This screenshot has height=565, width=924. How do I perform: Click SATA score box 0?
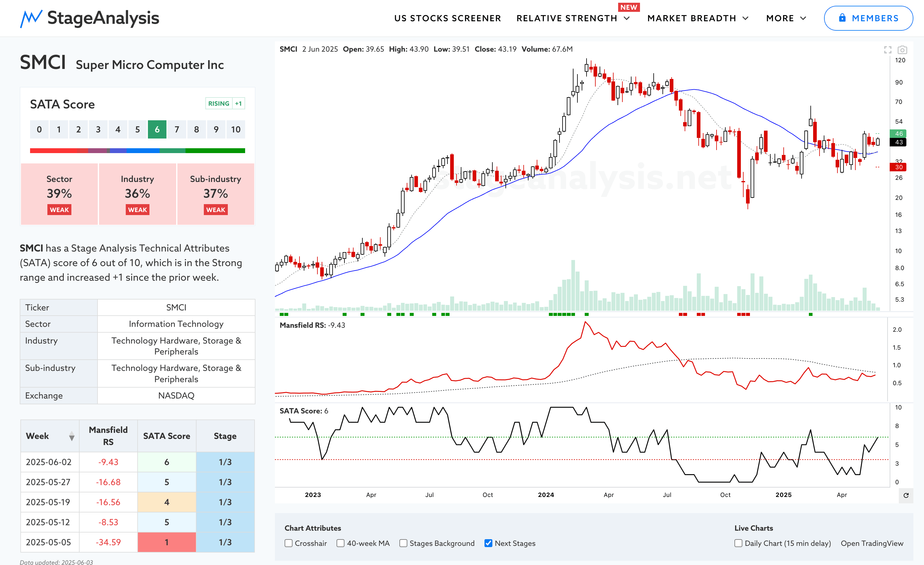coord(39,129)
